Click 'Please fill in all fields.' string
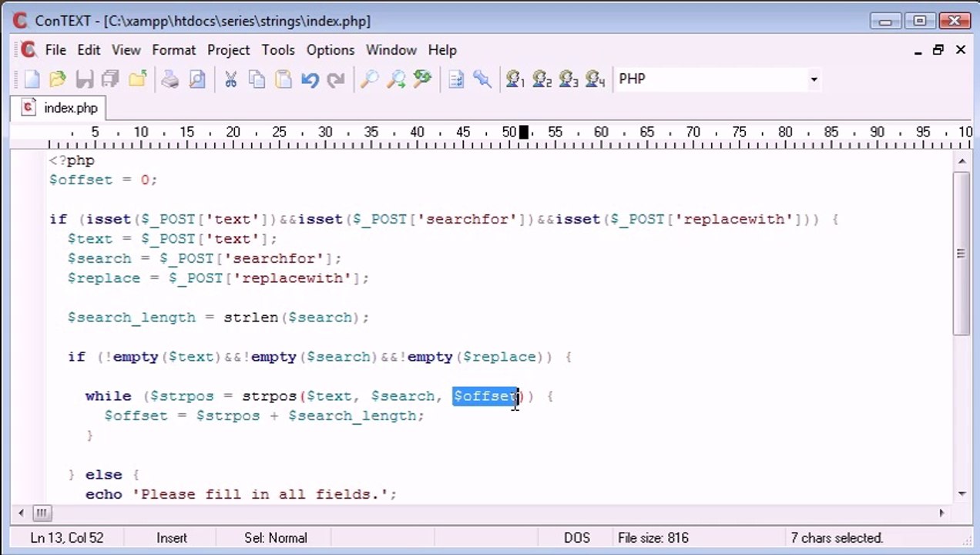This screenshot has height=555, width=980. [x=261, y=494]
